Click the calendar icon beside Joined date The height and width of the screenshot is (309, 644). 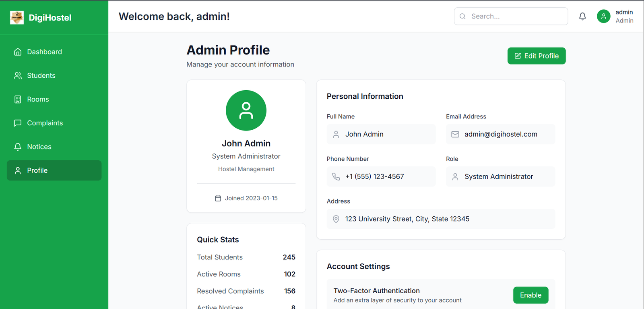point(218,198)
